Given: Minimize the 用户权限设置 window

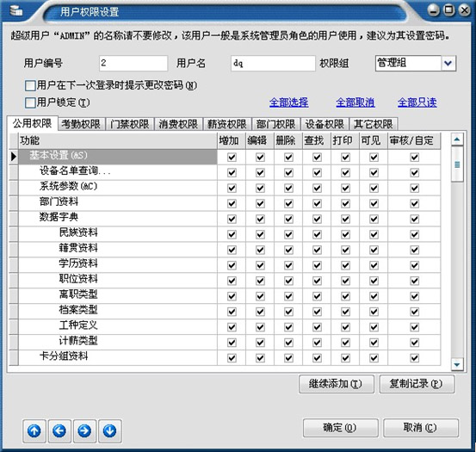Looking at the screenshot, I should 434,10.
